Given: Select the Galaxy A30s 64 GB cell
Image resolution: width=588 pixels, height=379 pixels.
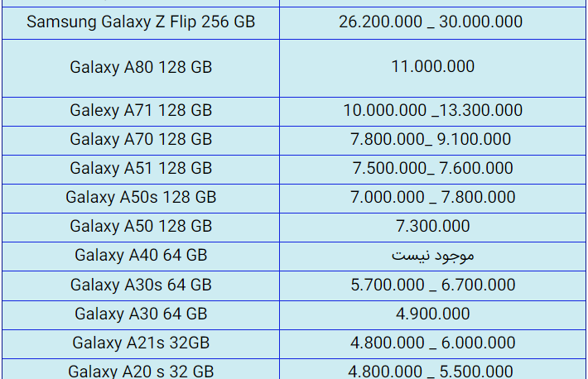Looking at the screenshot, I should point(141,285).
